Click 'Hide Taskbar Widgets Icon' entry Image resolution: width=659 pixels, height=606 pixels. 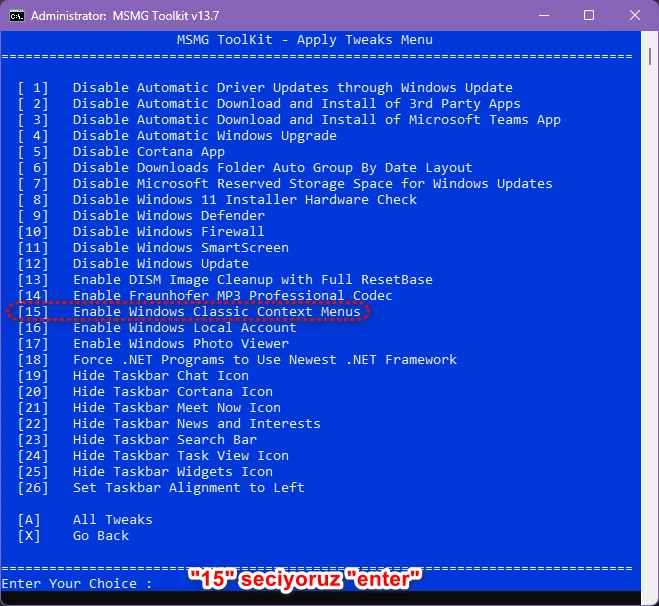point(173,471)
